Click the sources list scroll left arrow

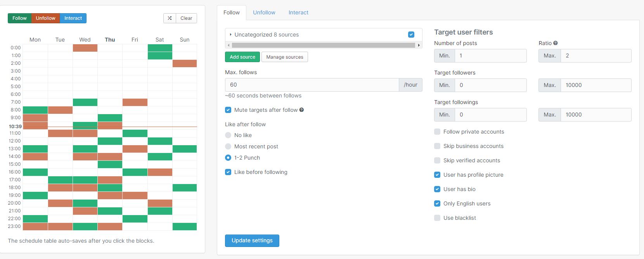229,45
